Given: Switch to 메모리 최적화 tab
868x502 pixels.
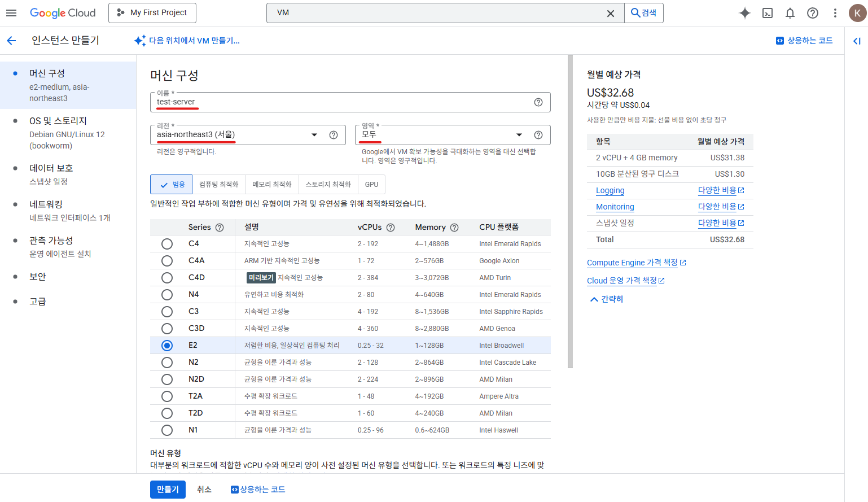Looking at the screenshot, I should (272, 185).
